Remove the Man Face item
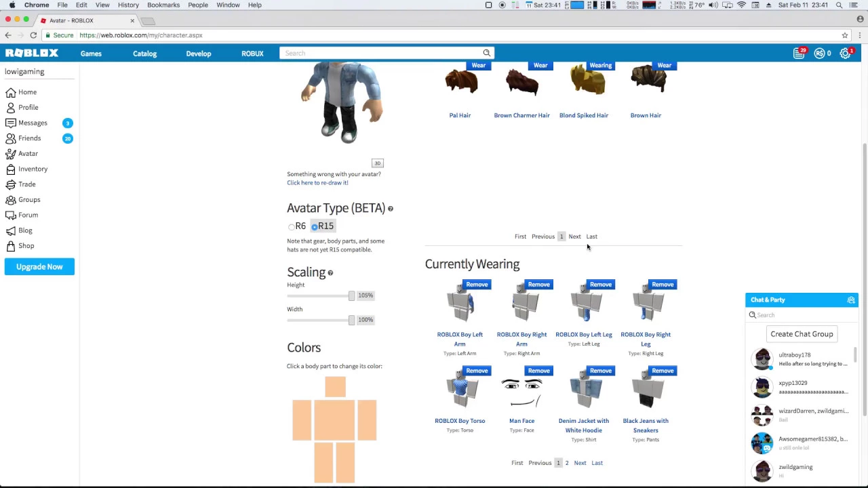868x488 pixels. point(538,371)
